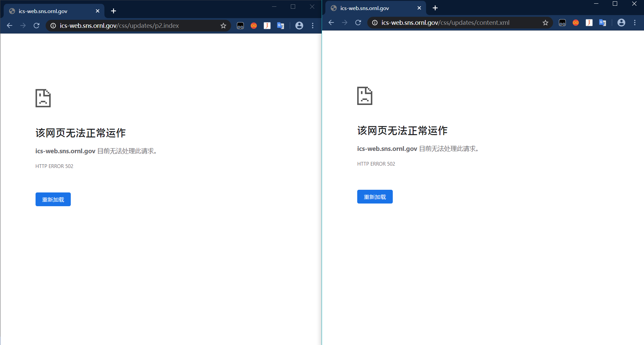This screenshot has height=345, width=644.
Task: Open the Google Translate extension
Action: [280, 25]
